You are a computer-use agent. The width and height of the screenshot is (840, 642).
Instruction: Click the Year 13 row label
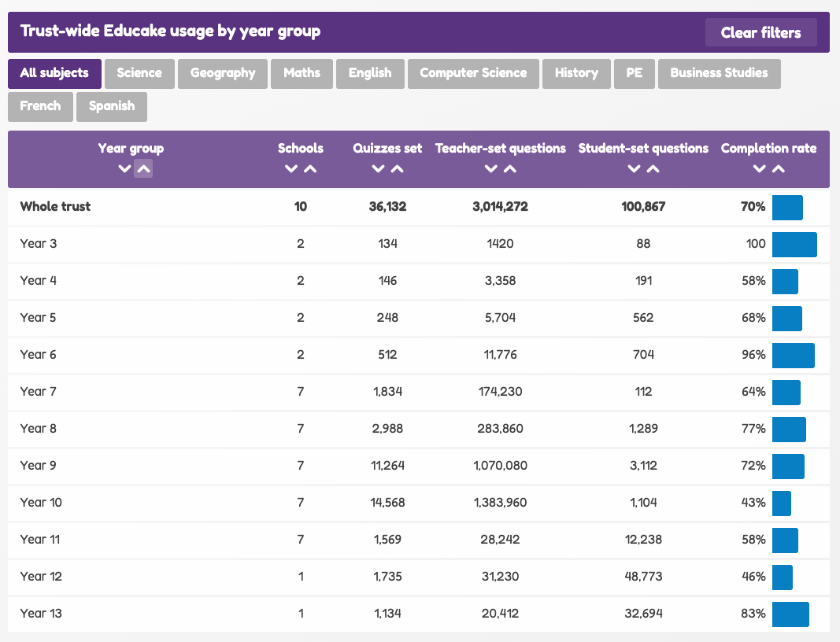(41, 613)
